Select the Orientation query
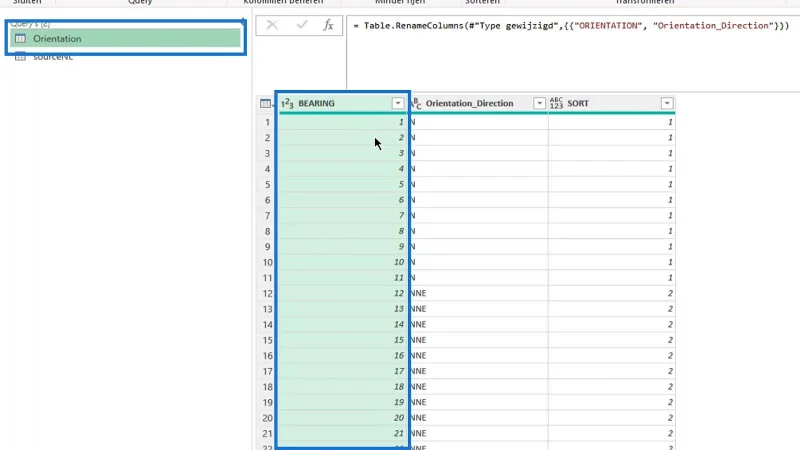The width and height of the screenshot is (800, 450). click(125, 38)
